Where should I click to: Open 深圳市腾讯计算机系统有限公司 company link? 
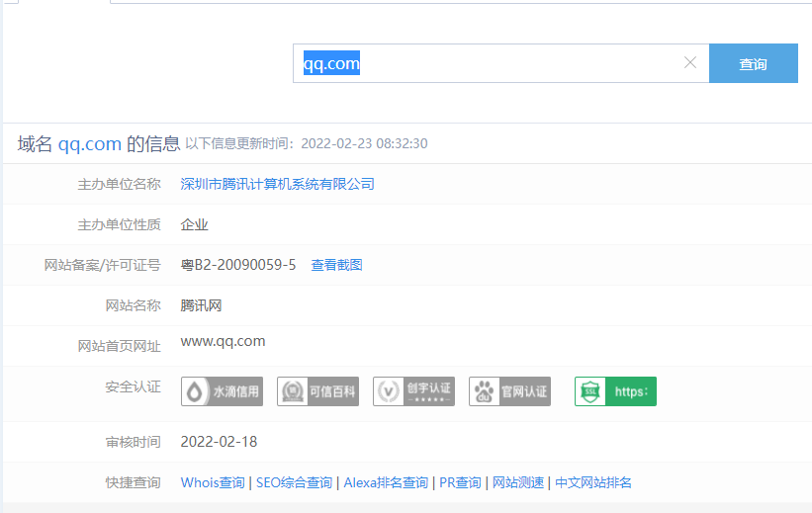[278, 184]
